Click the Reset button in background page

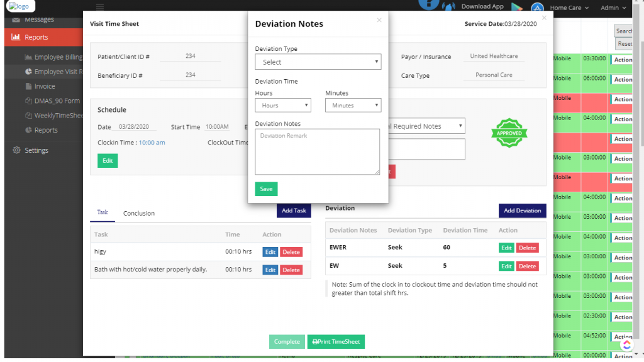point(625,43)
